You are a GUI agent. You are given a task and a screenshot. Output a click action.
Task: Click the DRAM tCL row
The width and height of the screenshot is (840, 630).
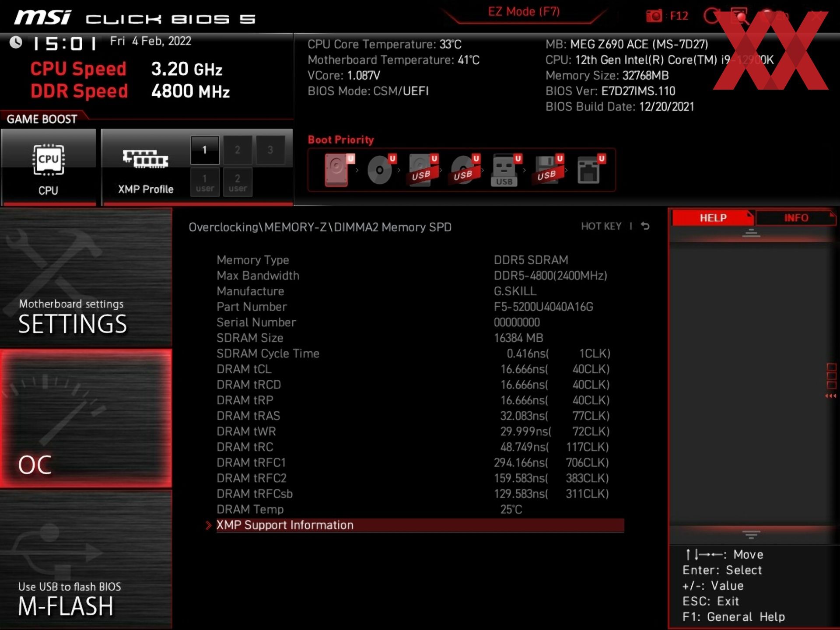click(x=420, y=369)
